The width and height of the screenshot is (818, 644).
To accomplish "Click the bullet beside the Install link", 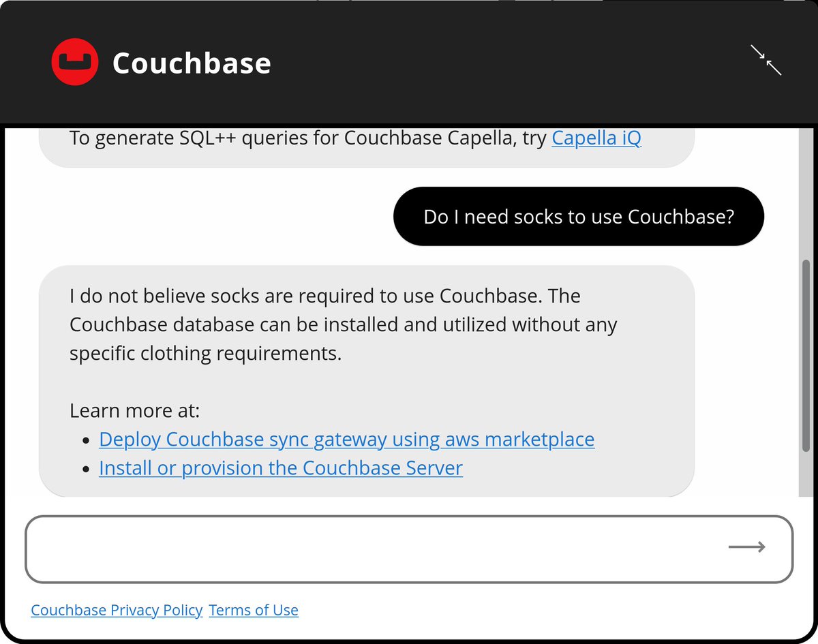I will (85, 470).
